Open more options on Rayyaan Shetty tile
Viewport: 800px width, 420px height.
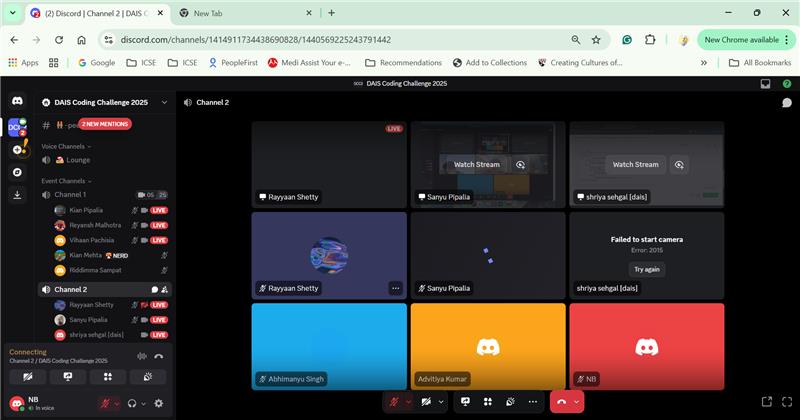point(395,288)
